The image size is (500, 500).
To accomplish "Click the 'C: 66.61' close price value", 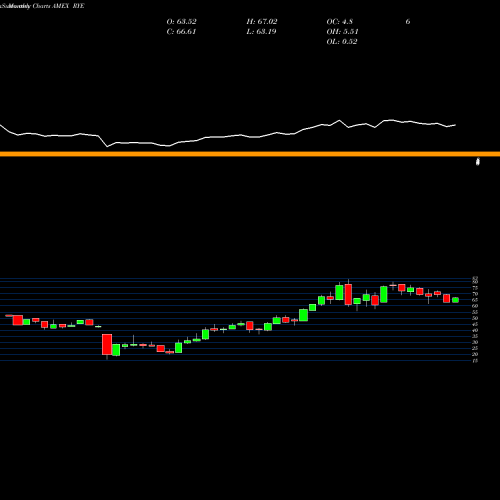I will [181, 32].
